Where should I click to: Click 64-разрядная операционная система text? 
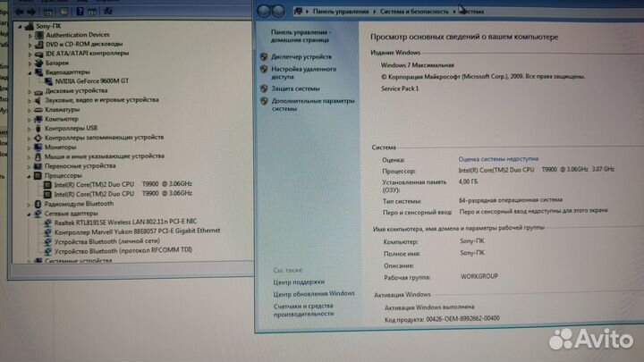point(511,200)
